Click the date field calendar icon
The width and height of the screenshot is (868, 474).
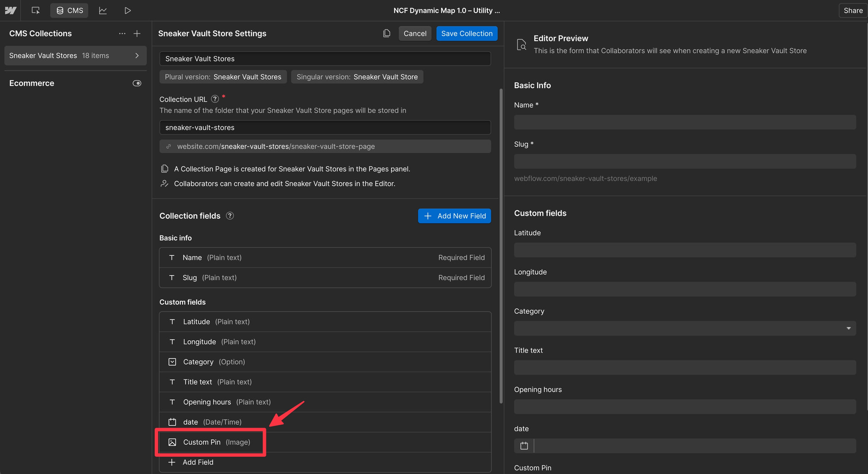pyautogui.click(x=172, y=422)
